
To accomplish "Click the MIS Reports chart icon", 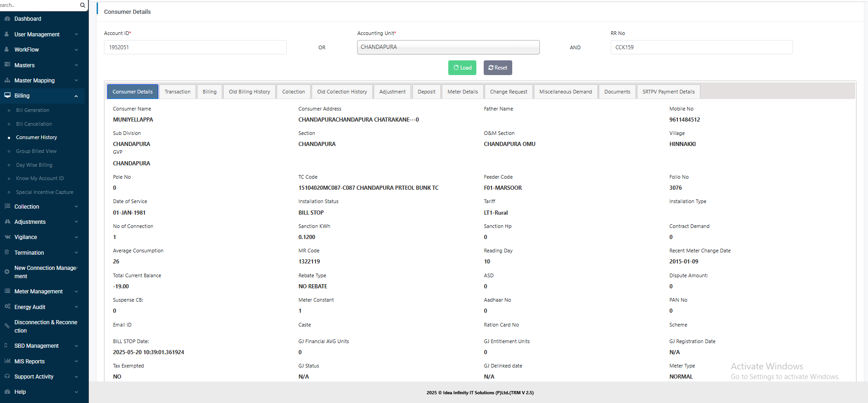I will coord(7,361).
